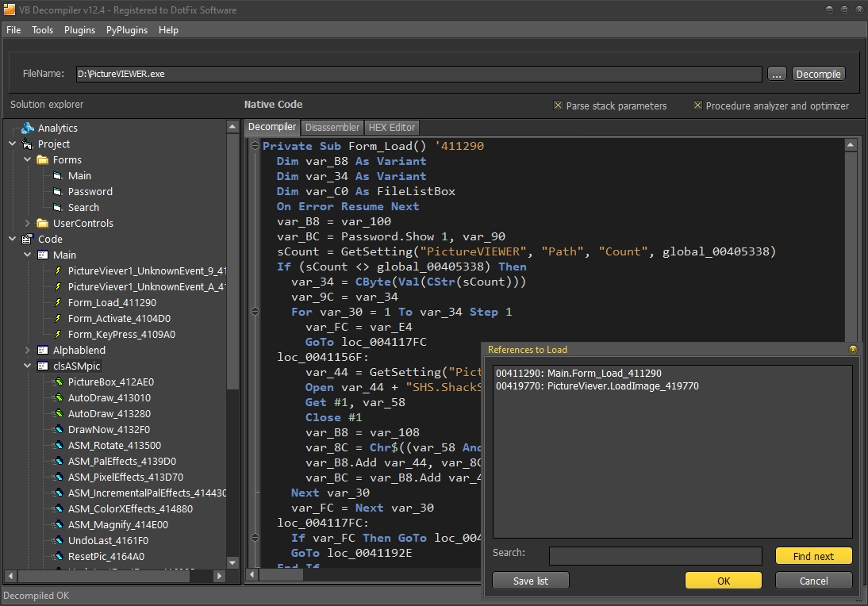
Task: Click the UndoLast_4161F0 method icon
Action: click(x=58, y=541)
